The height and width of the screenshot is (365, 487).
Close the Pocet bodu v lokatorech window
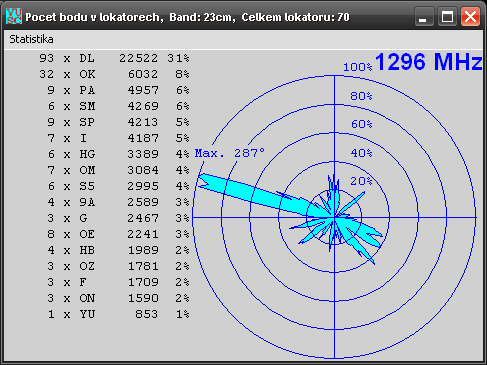tap(470, 16)
